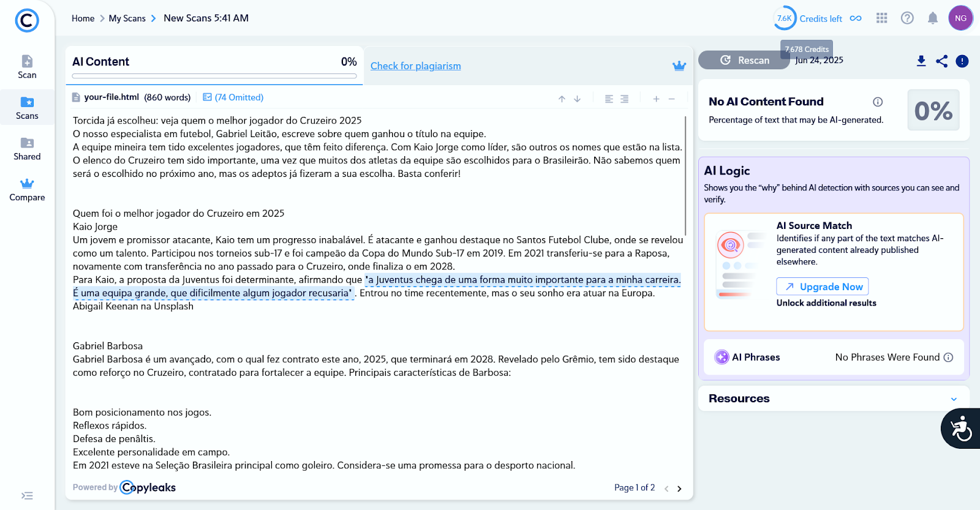Decrease text size with minus icon
Image resolution: width=980 pixels, height=510 pixels.
[x=671, y=99]
